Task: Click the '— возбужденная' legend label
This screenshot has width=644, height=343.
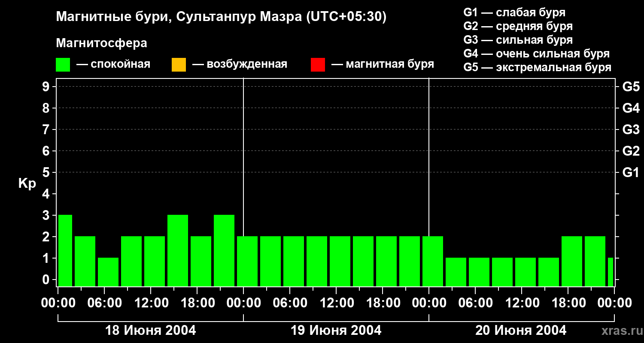Action: pos(240,64)
